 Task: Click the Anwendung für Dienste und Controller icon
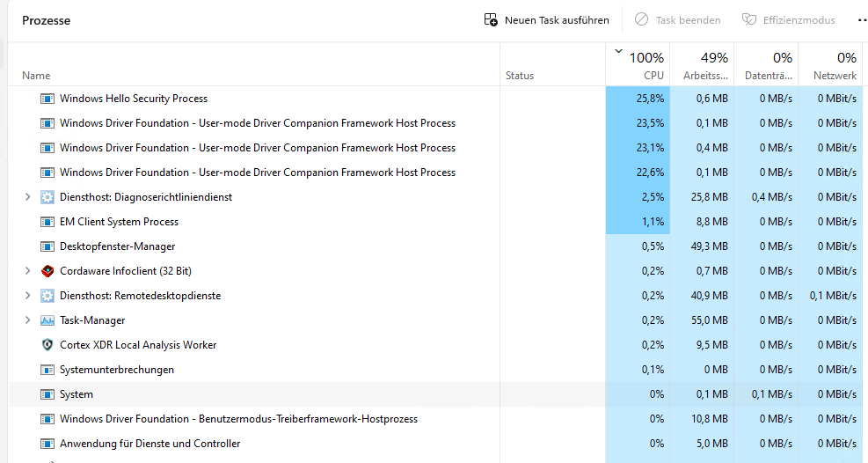(47, 444)
